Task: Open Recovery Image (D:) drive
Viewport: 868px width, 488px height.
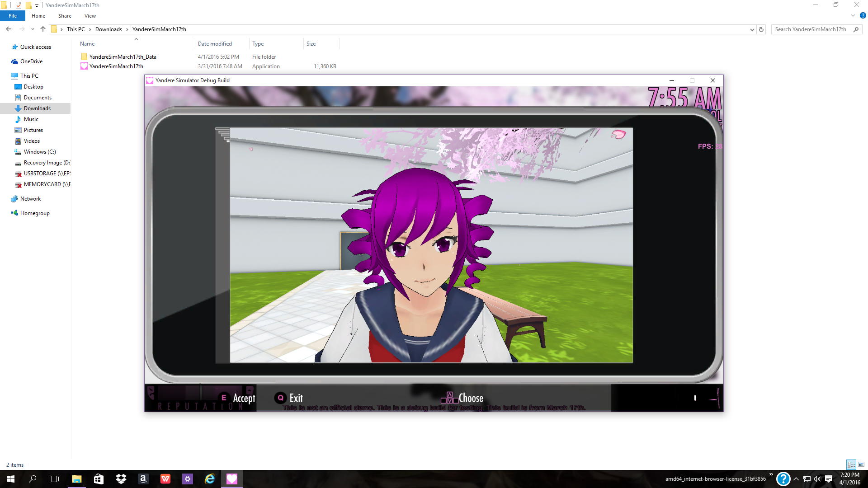Action: 47,163
